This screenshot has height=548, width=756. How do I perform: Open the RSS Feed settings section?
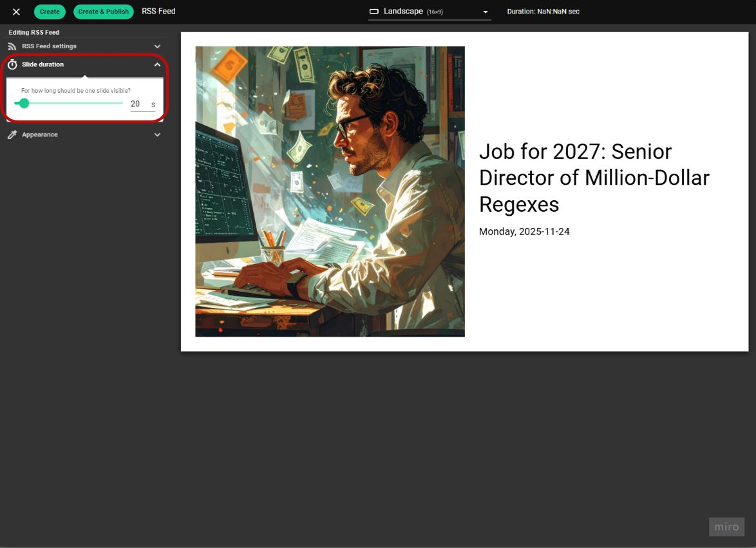click(84, 46)
